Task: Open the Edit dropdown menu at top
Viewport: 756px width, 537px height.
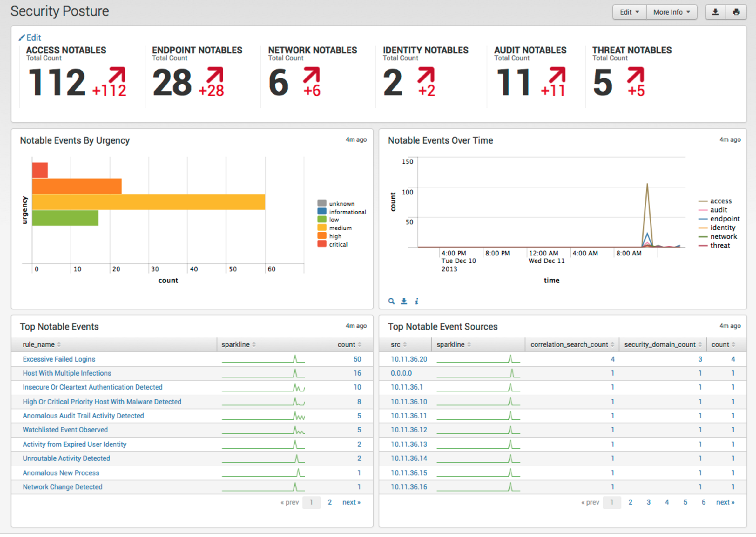Action: click(629, 12)
